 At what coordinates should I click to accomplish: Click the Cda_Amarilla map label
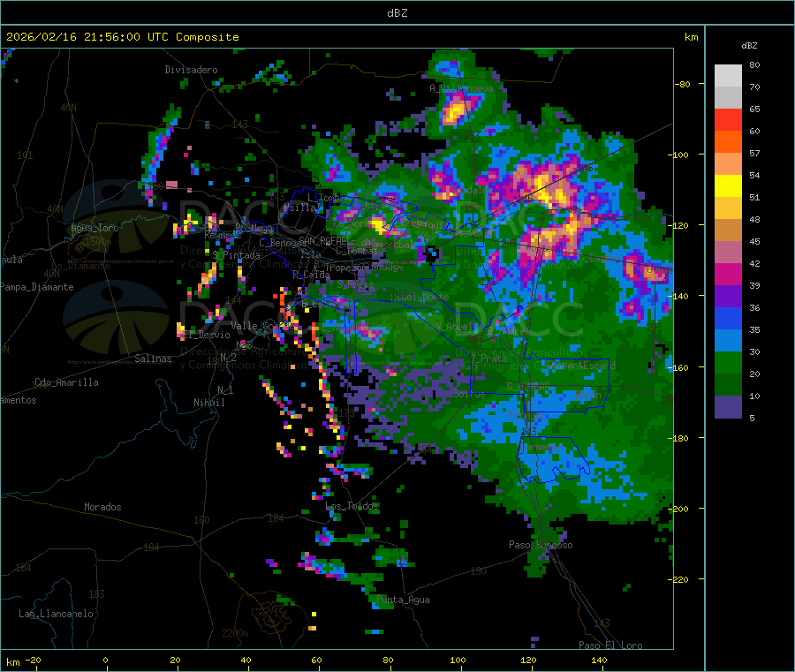coord(66,382)
